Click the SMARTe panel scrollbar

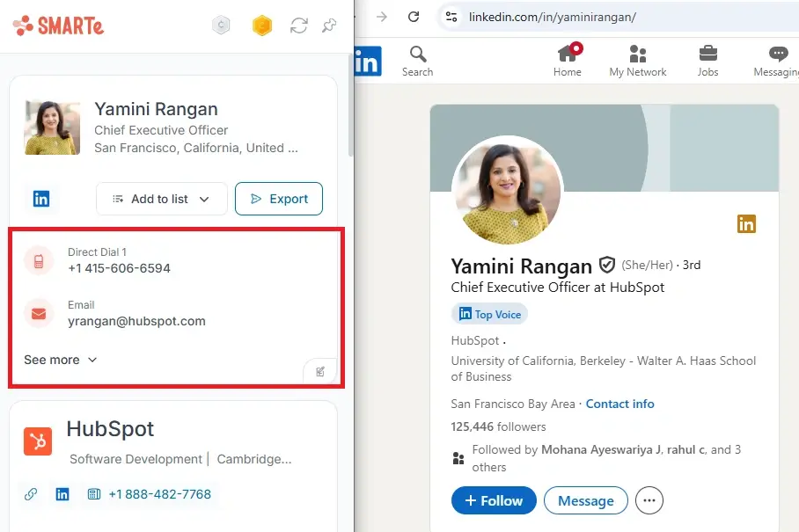point(350,105)
